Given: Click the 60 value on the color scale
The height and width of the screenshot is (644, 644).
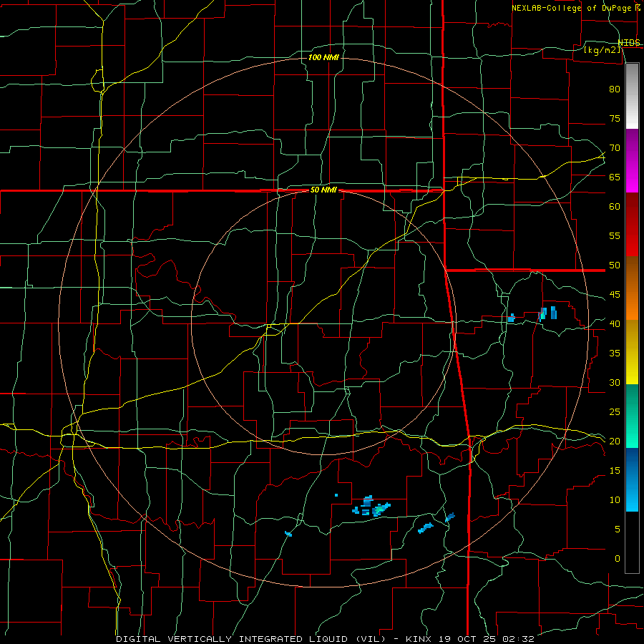Looking at the screenshot, I should point(615,206).
